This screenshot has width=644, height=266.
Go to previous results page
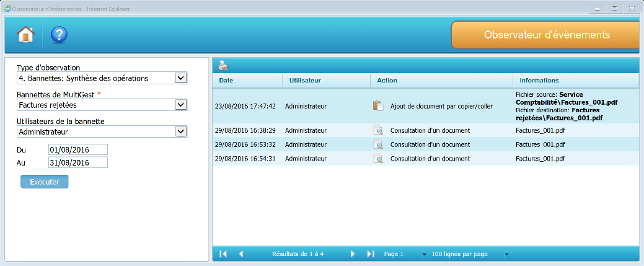pos(241,254)
